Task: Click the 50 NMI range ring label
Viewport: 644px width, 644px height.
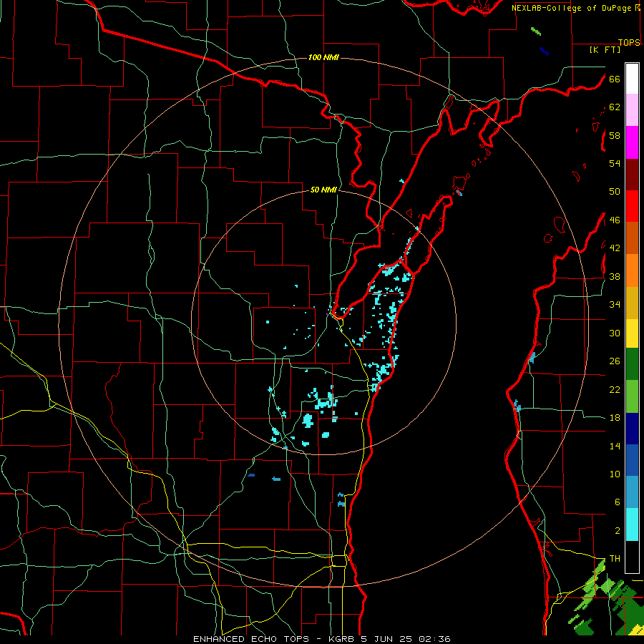Action: coord(323,190)
